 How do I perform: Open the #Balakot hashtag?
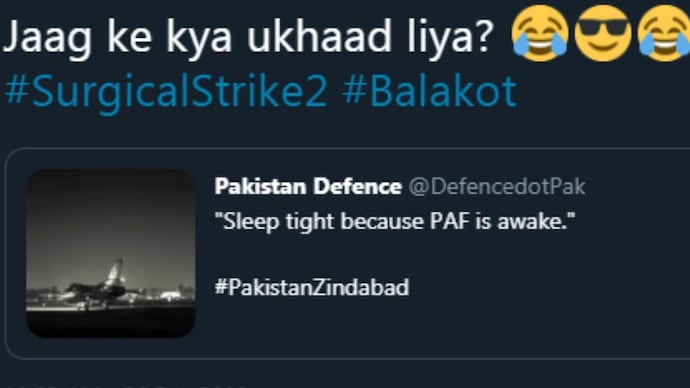429,92
